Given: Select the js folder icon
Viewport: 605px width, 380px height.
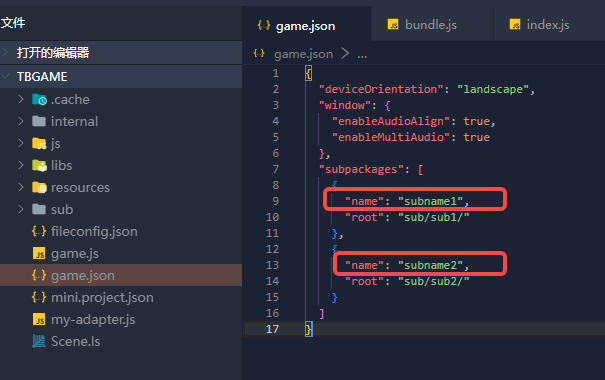Looking at the screenshot, I should click(x=39, y=144).
